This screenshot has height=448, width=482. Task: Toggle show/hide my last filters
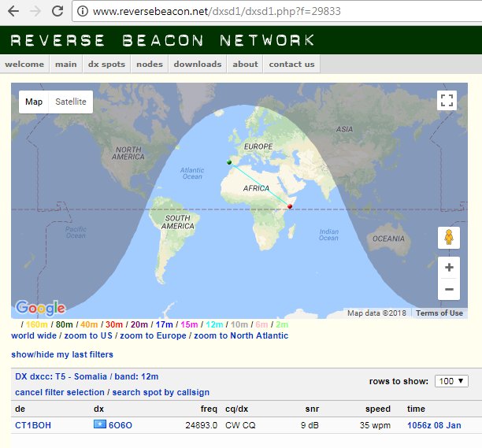62,354
